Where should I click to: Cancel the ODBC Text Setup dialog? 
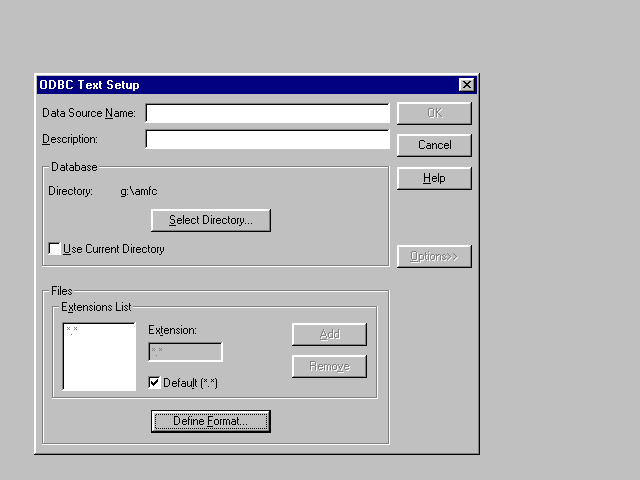pyautogui.click(x=434, y=145)
